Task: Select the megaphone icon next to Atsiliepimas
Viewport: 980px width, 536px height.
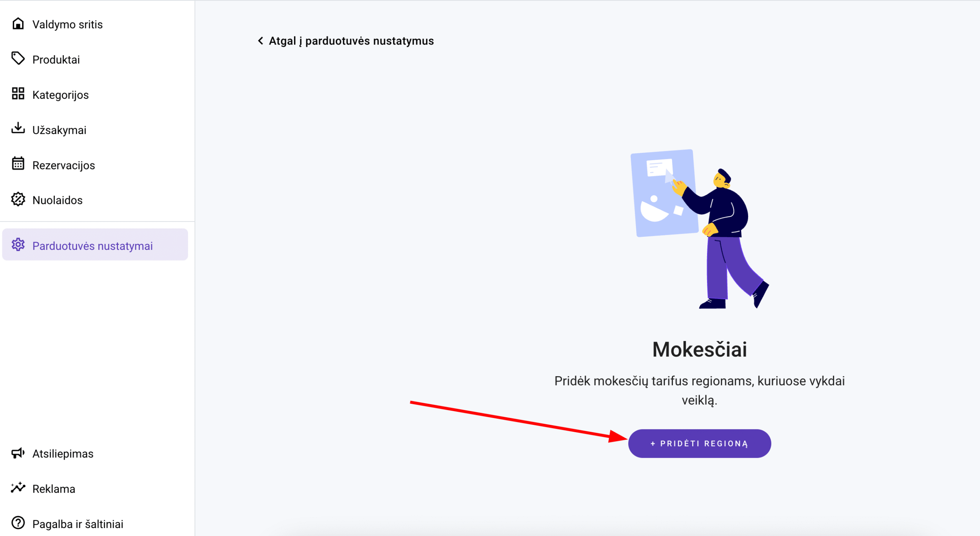Action: pyautogui.click(x=18, y=454)
